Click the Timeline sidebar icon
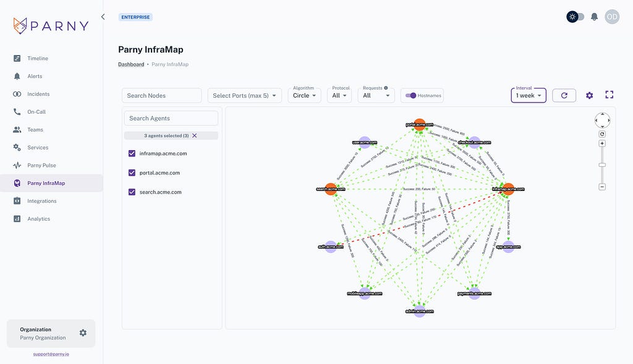 pos(17,59)
